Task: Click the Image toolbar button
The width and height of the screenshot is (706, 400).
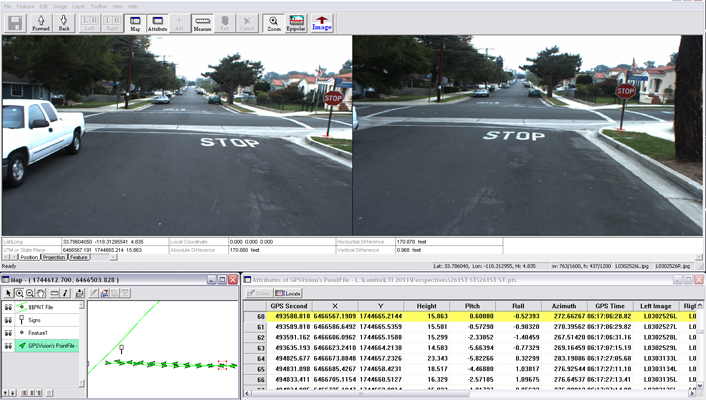Action: coord(322,22)
